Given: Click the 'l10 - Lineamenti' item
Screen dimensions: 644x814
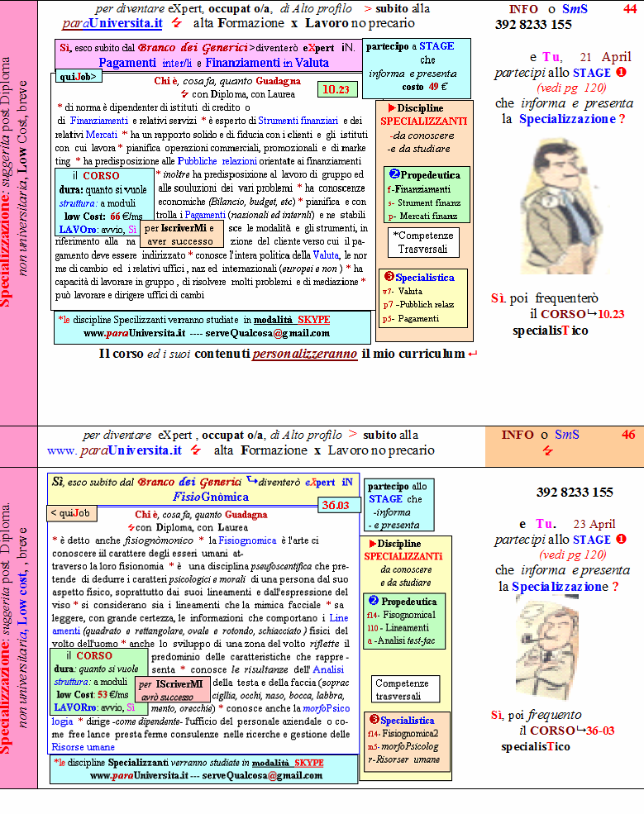Looking at the screenshot, I should coord(398,627).
